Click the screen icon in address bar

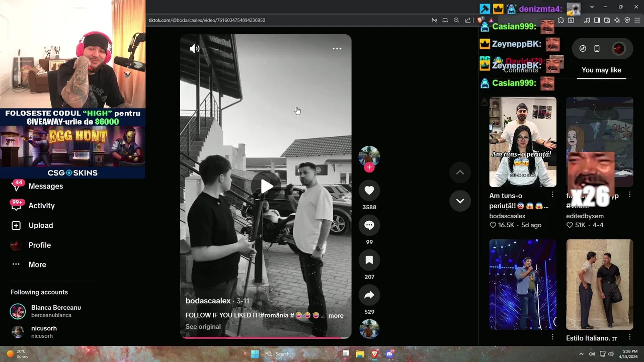pos(445,20)
